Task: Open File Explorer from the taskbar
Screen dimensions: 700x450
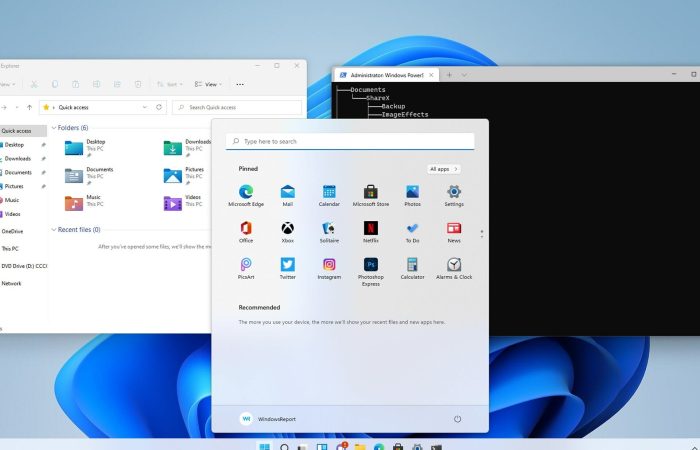Action: [360, 447]
